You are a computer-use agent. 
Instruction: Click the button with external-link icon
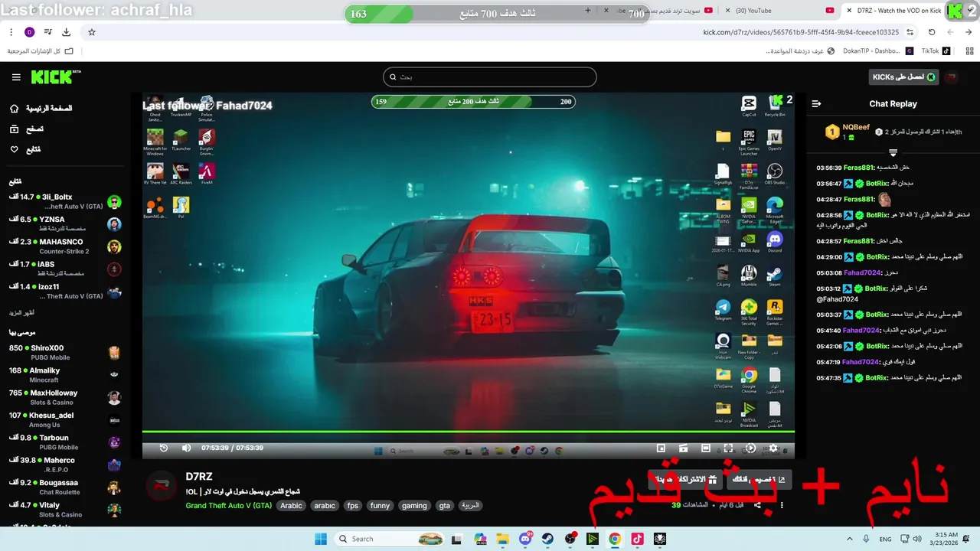[x=758, y=480]
